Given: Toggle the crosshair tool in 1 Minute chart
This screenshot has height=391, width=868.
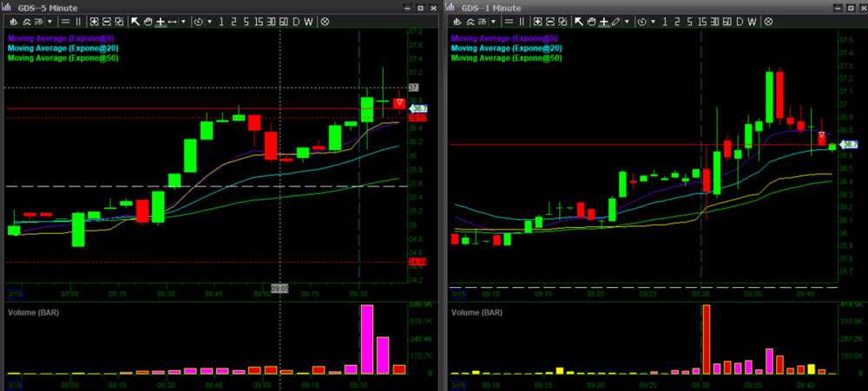Looking at the screenshot, I should tap(602, 21).
